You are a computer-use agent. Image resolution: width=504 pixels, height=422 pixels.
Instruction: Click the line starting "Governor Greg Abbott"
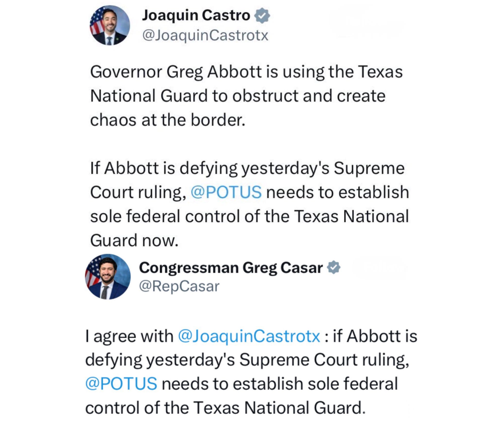tap(246, 72)
